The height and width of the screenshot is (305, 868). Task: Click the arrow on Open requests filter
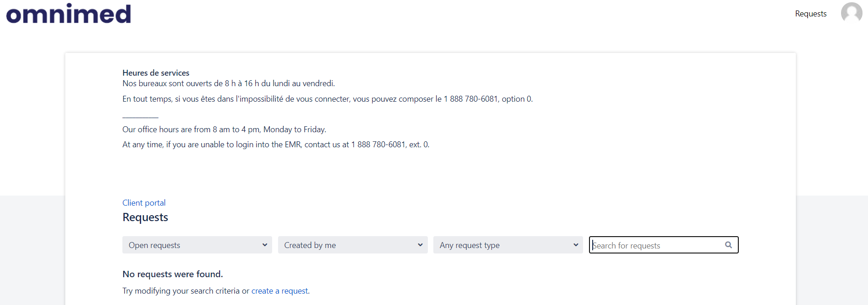(x=265, y=245)
